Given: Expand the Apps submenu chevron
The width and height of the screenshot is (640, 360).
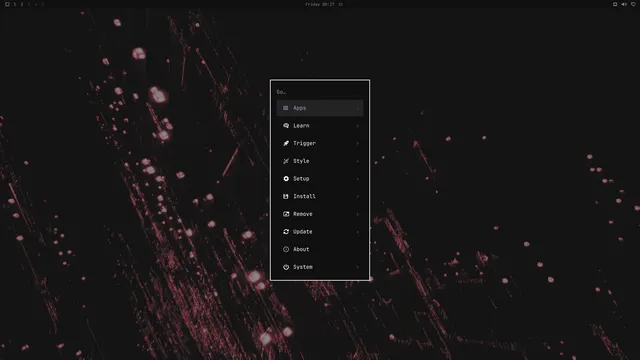Looking at the screenshot, I should pyautogui.click(x=358, y=108).
